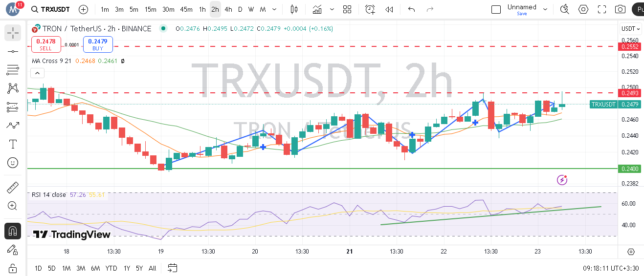Screen dimensions: 644x276
Task: Set date range to 1D
Action: point(38,268)
